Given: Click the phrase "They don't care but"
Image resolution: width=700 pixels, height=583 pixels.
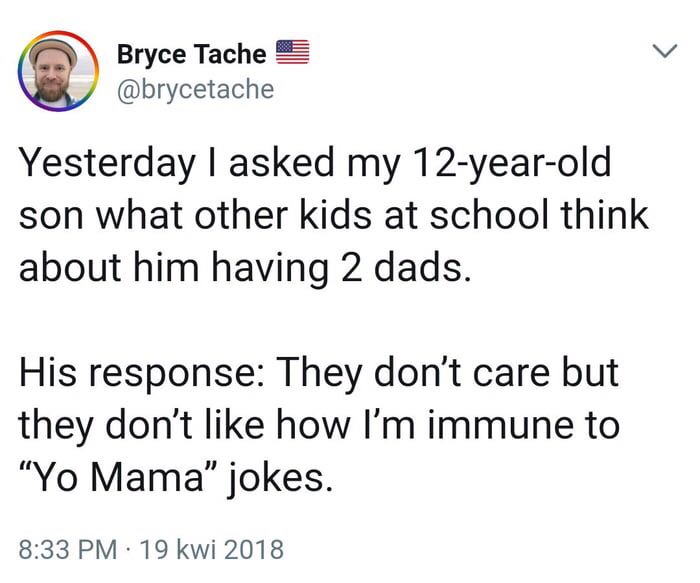Looking at the screenshot, I should pos(448,373).
